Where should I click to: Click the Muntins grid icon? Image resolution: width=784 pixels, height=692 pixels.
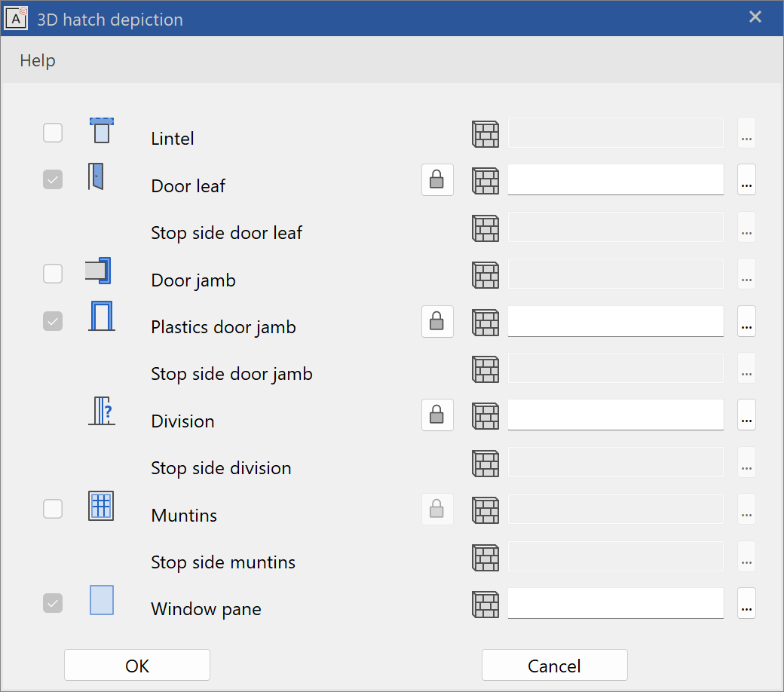coord(101,506)
